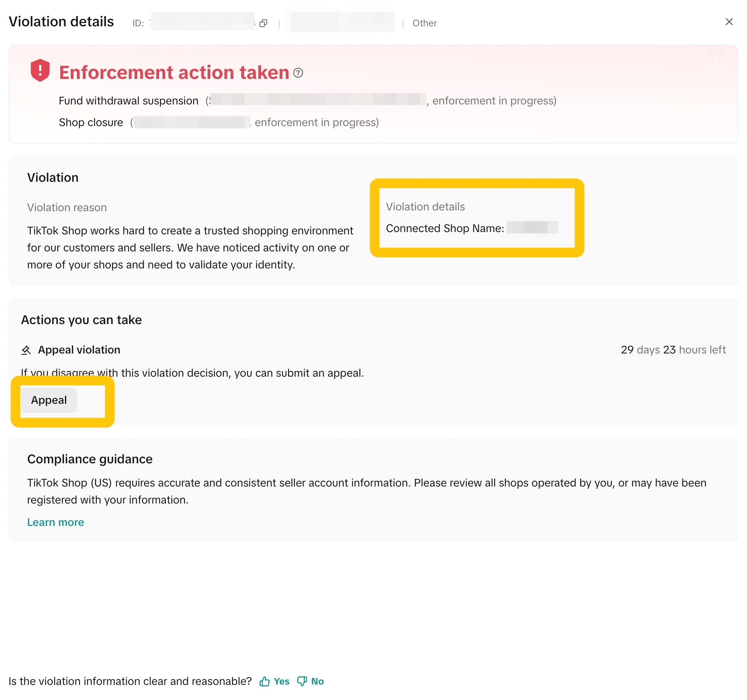Click the Appeal violation heading
Viewport: 747px width, 700px height.
tap(79, 350)
